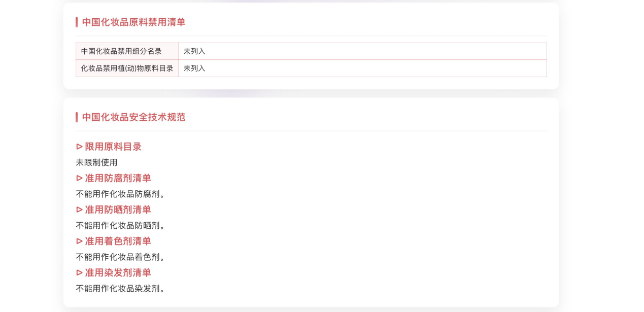Click the 化妆品禁用植(动)物原料目录 table cell
This screenshot has height=312, width=644.
(x=127, y=68)
